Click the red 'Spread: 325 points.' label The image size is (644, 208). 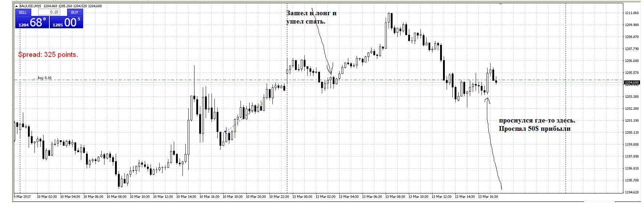click(48, 55)
